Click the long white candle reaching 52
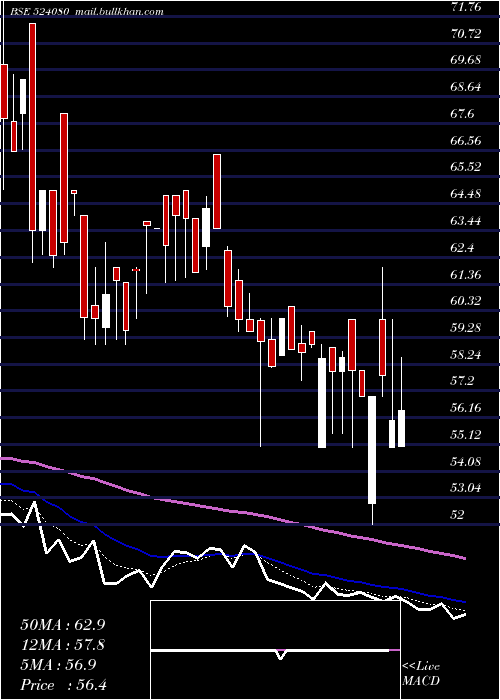 tap(372, 450)
